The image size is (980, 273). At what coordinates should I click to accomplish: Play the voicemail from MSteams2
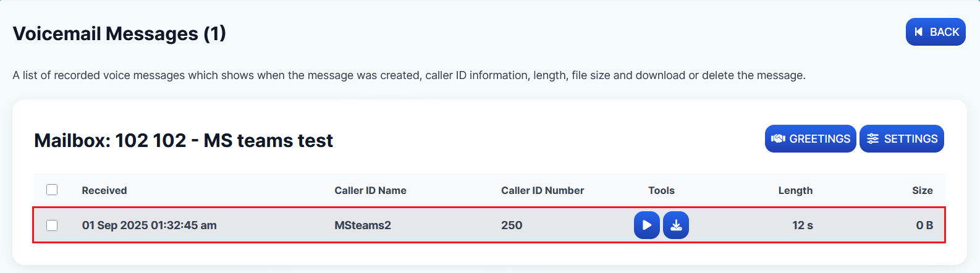[x=646, y=225]
